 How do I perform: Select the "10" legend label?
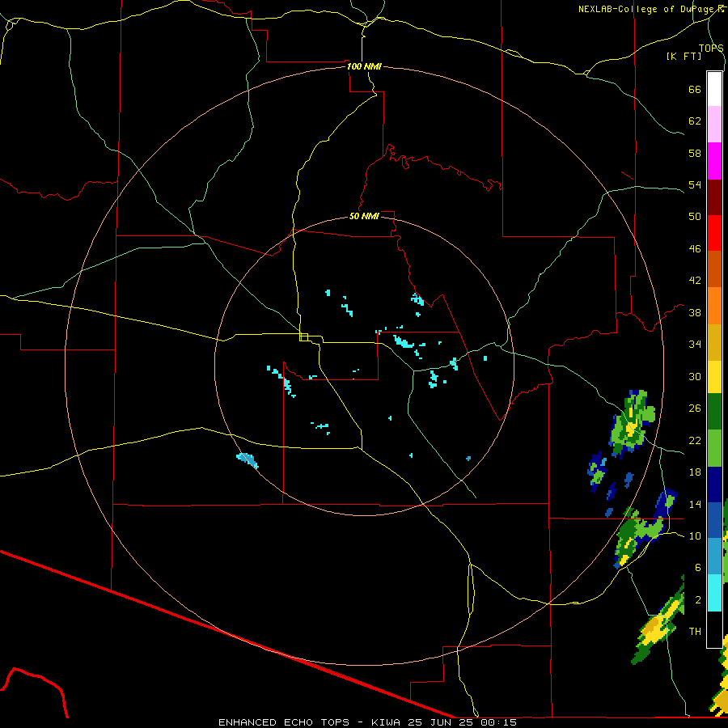695,535
